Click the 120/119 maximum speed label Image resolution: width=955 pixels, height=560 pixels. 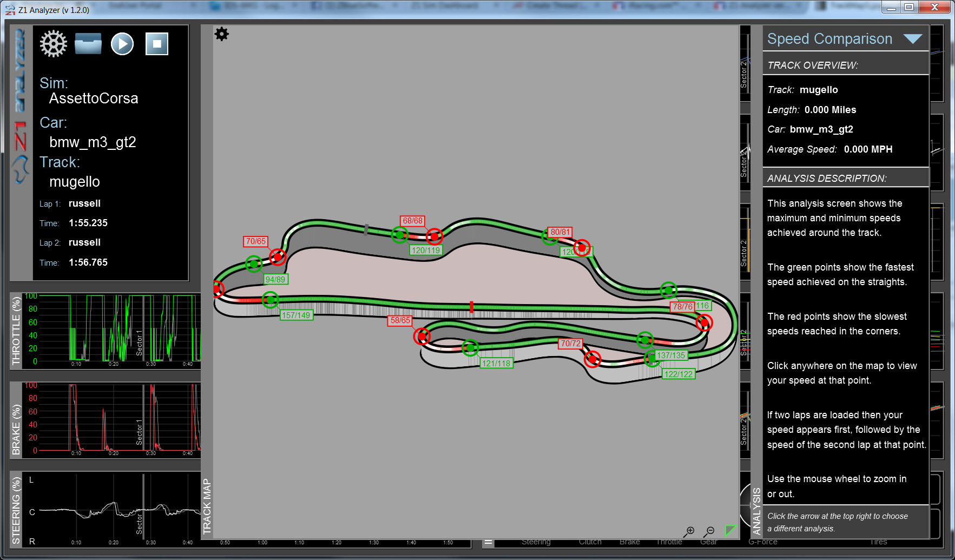pos(426,250)
